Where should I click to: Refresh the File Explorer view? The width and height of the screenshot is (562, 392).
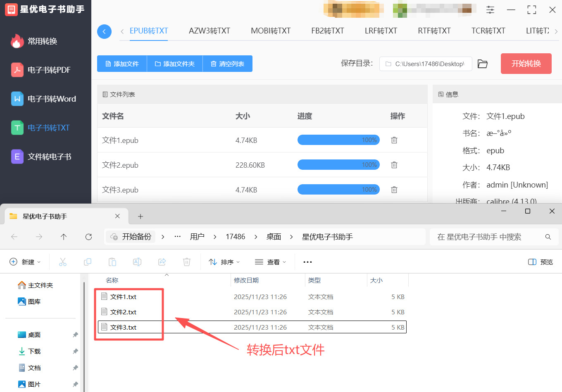tap(88, 236)
